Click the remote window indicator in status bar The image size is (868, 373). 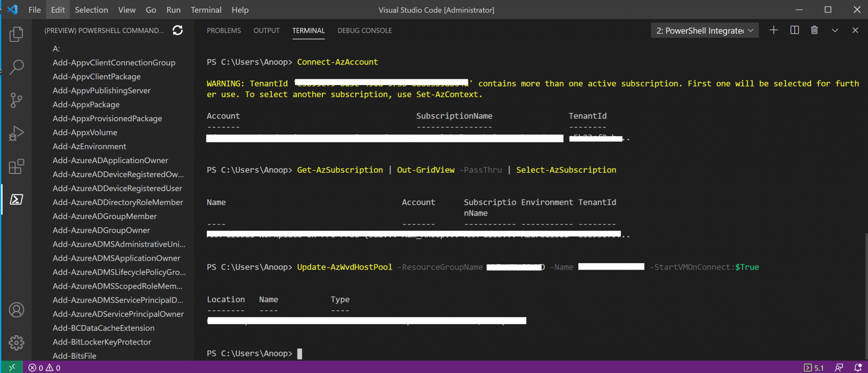tap(12, 367)
